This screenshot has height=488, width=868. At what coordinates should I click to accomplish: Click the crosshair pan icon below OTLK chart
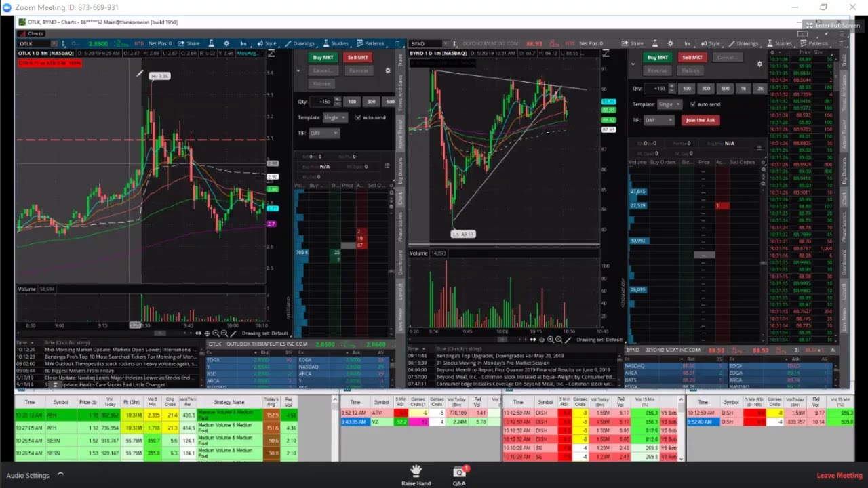[x=207, y=333]
